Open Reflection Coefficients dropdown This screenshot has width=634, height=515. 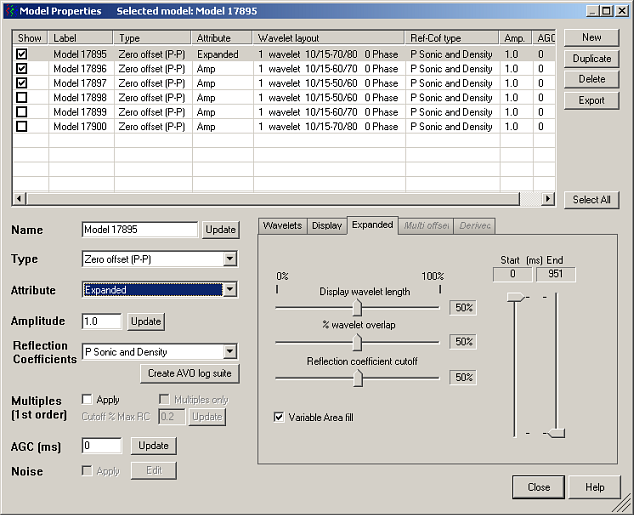[x=230, y=352]
